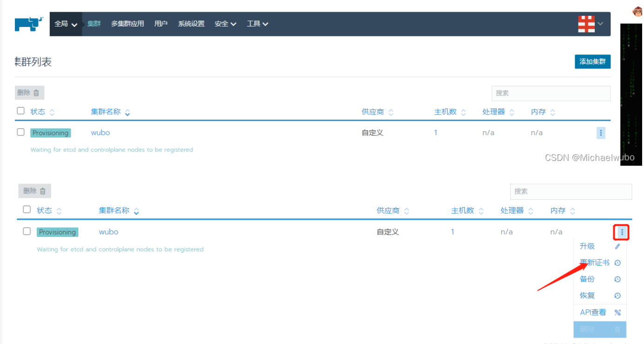Open the 安全 dropdown menu
The image size is (644, 344).
pyautogui.click(x=225, y=24)
